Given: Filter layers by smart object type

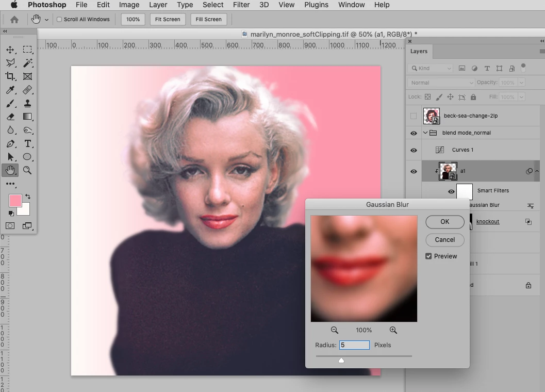Looking at the screenshot, I should (512, 69).
